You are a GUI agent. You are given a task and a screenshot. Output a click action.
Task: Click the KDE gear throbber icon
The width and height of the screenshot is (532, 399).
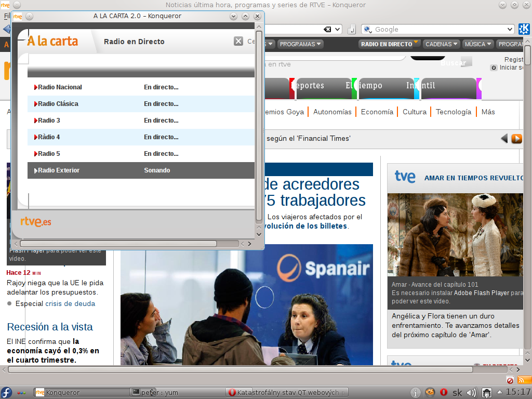coord(524,30)
